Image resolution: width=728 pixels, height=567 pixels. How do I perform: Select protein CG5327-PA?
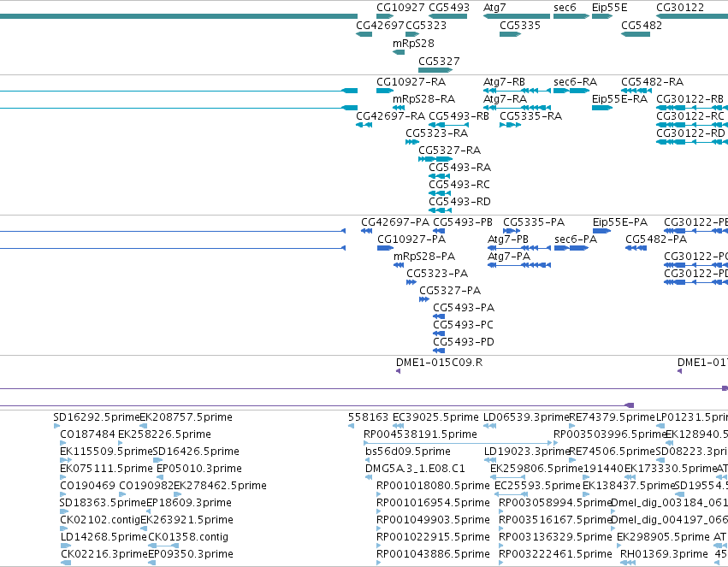click(x=450, y=292)
